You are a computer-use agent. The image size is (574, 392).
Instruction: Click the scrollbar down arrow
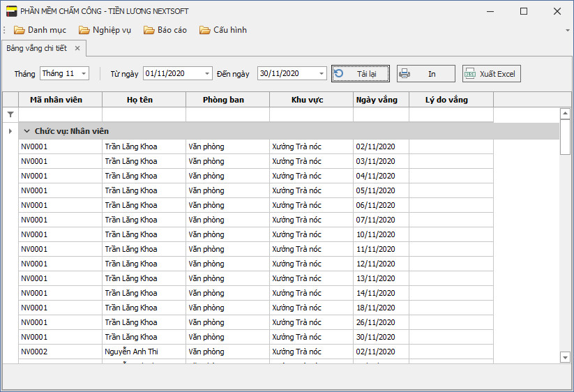click(x=565, y=357)
